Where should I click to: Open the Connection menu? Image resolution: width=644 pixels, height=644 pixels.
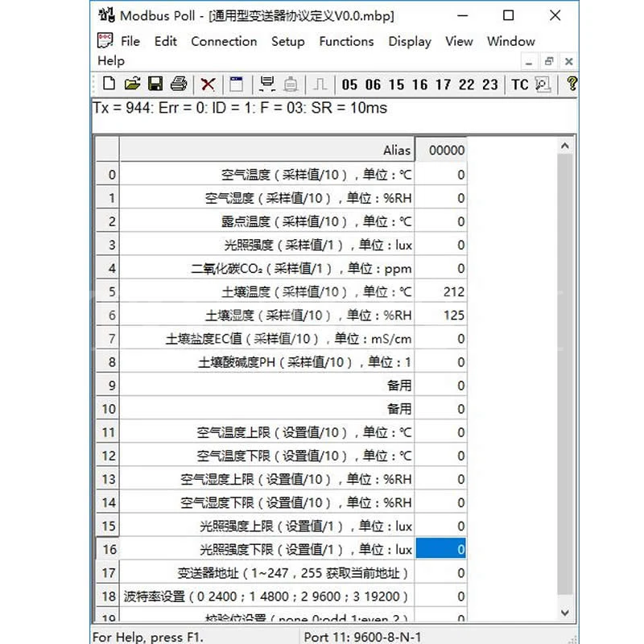pos(224,41)
